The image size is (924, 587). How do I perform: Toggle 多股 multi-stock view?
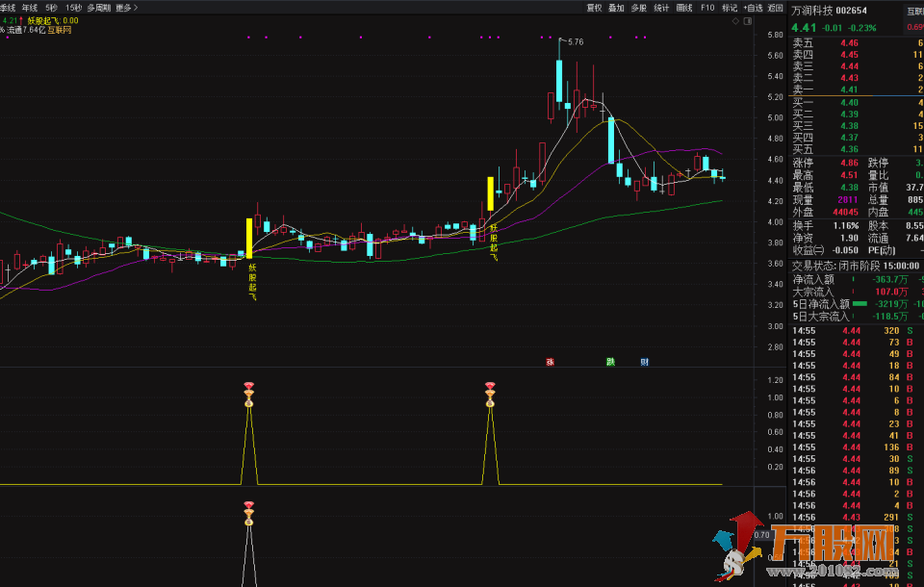pos(639,7)
